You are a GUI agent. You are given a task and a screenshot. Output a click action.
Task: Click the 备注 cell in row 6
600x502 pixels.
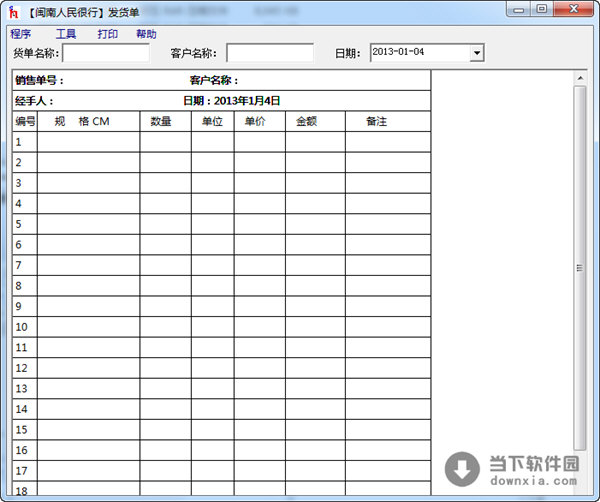[388, 244]
